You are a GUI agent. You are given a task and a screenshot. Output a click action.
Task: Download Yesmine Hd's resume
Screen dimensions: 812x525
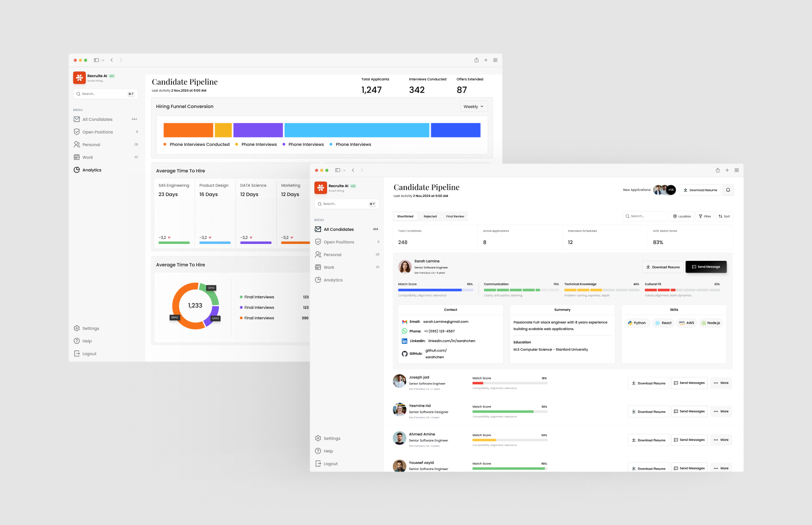click(x=648, y=411)
